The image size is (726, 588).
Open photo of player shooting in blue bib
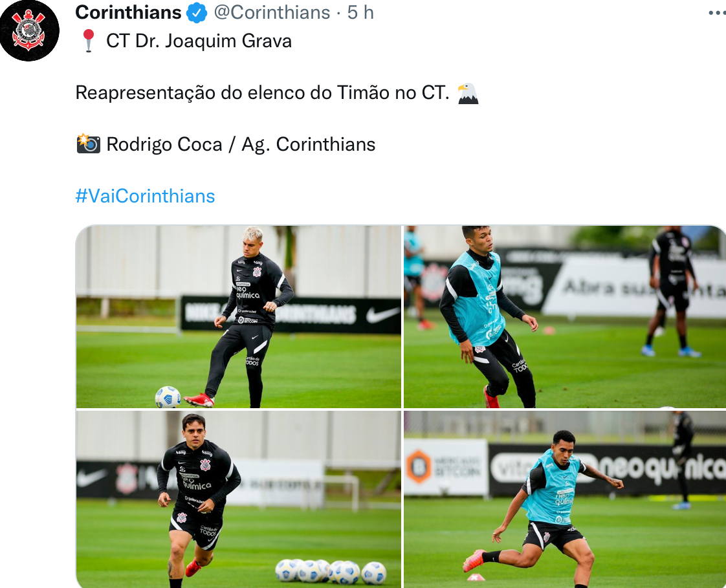click(x=565, y=499)
